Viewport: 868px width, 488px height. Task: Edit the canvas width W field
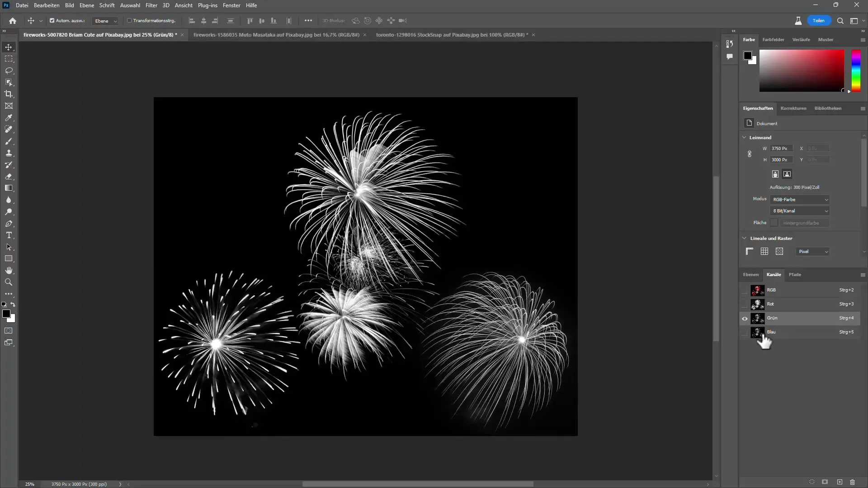(x=782, y=149)
